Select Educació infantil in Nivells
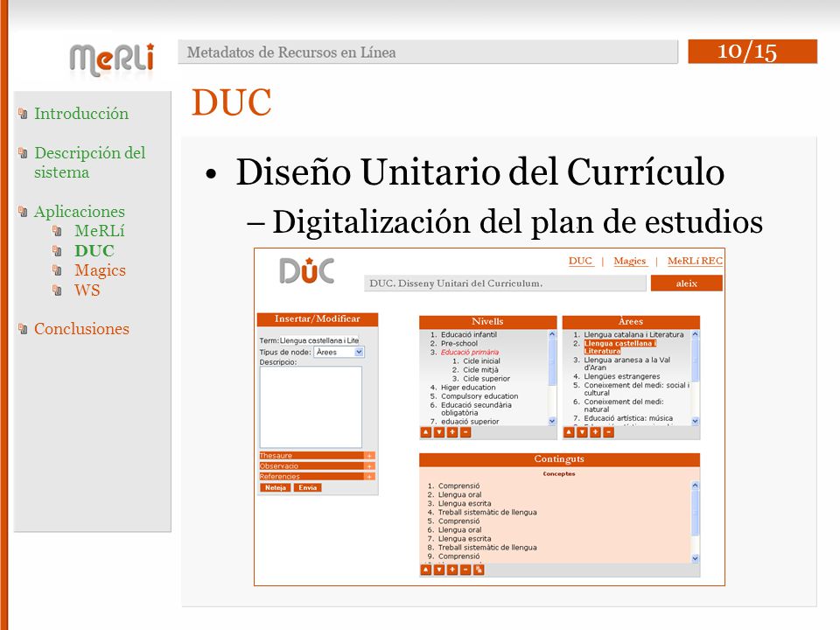840x630 pixels. (x=469, y=334)
